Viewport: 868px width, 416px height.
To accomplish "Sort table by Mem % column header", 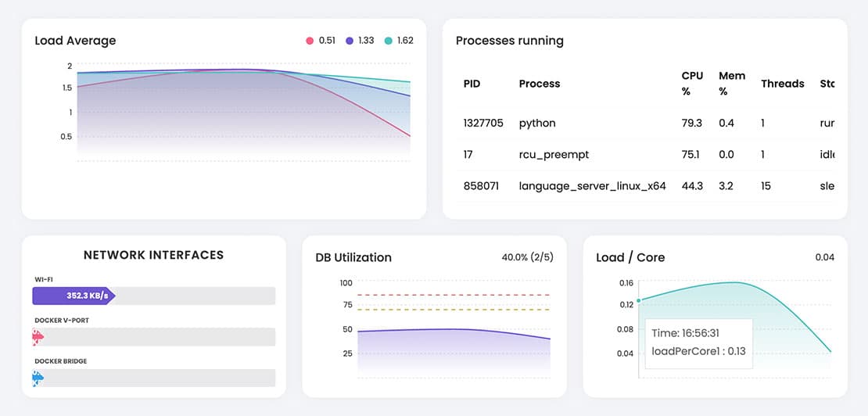I will 732,84.
